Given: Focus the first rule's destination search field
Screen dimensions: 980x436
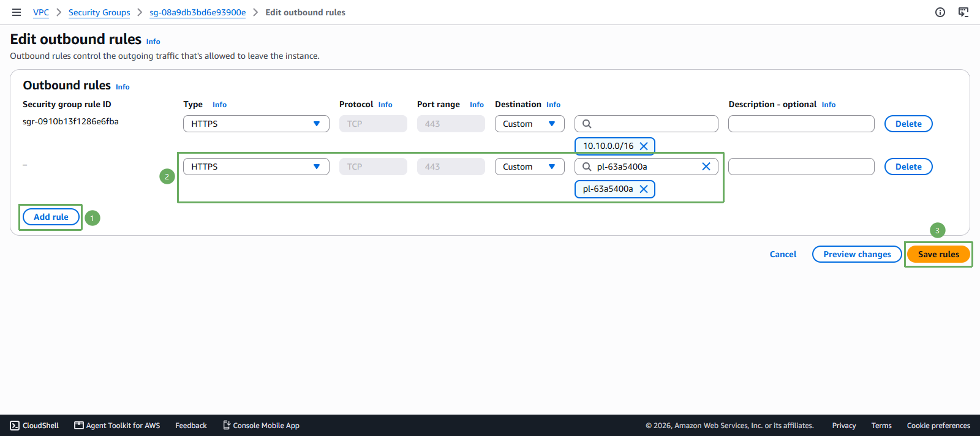Looking at the screenshot, I should (x=646, y=124).
